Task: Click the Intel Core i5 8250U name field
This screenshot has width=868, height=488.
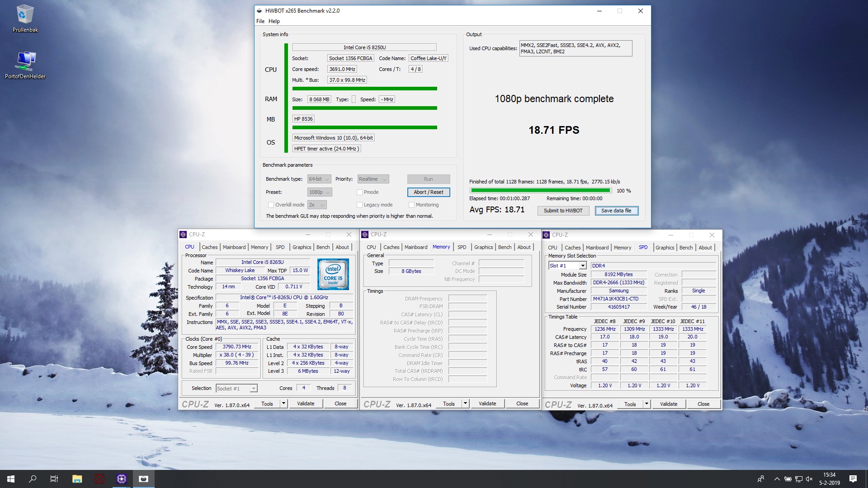Action: tap(364, 47)
